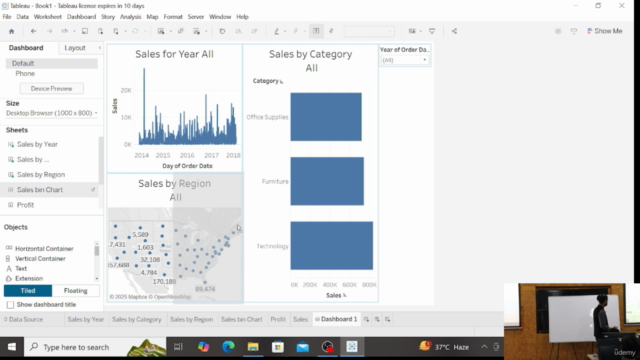Select the Tiled layout toggle
This screenshot has width=640, height=360.
click(x=28, y=291)
